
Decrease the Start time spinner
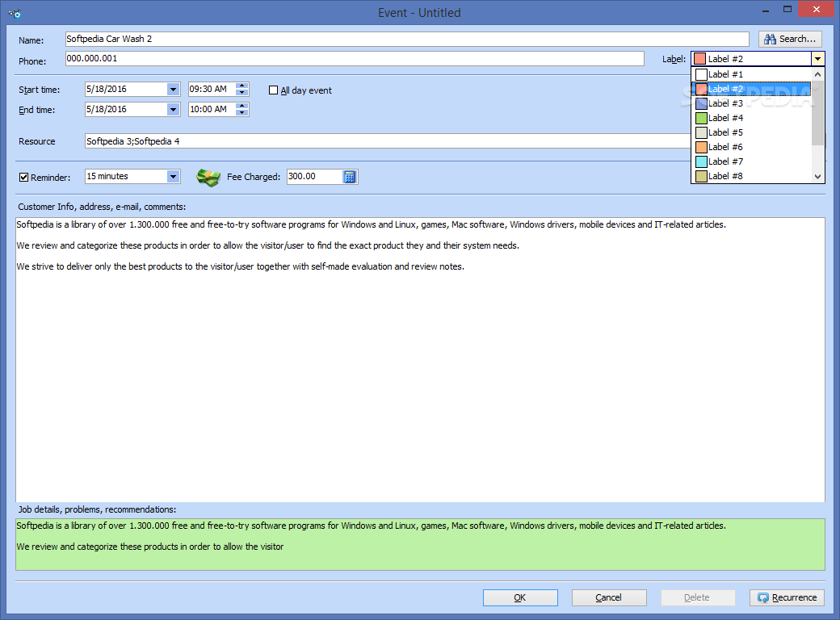coord(242,93)
